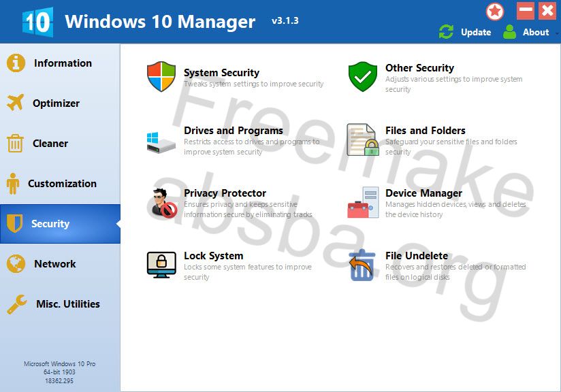
Task: Open the System Security title link
Action: coord(221,73)
